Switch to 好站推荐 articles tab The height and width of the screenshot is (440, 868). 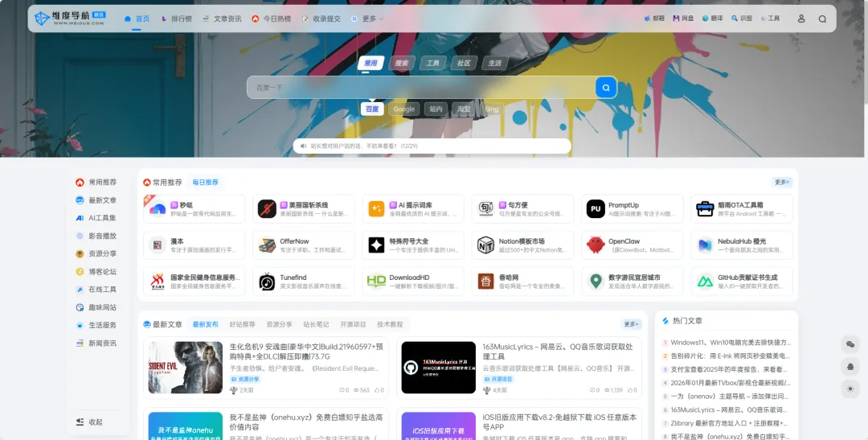click(243, 324)
